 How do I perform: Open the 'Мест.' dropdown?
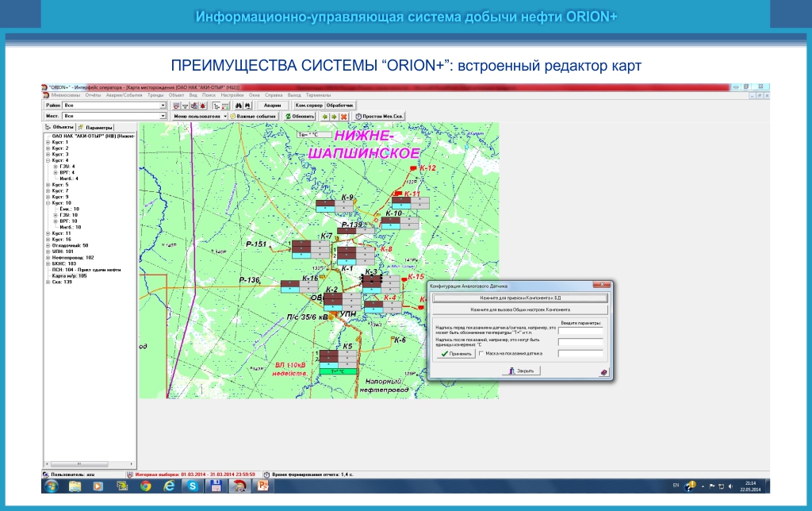(163, 116)
